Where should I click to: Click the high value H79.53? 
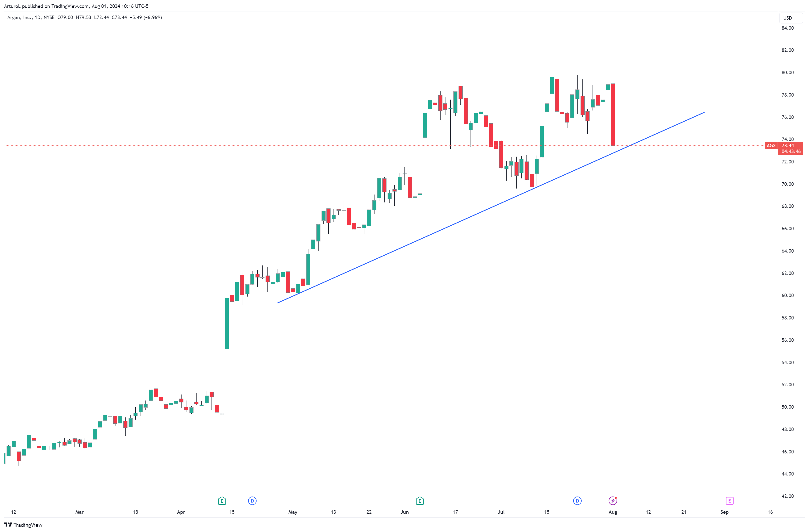[x=84, y=17]
